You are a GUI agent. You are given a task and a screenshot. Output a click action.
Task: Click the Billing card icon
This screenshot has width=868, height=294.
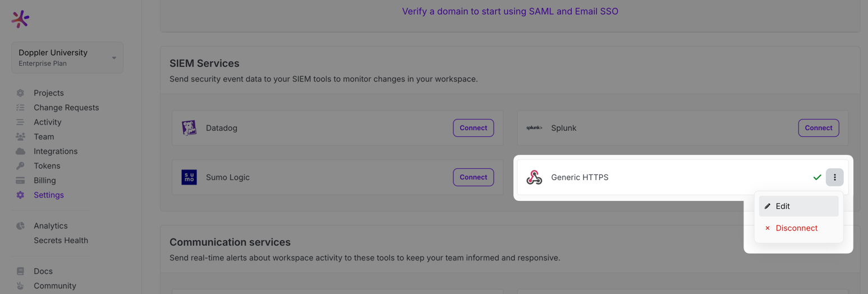click(x=20, y=181)
